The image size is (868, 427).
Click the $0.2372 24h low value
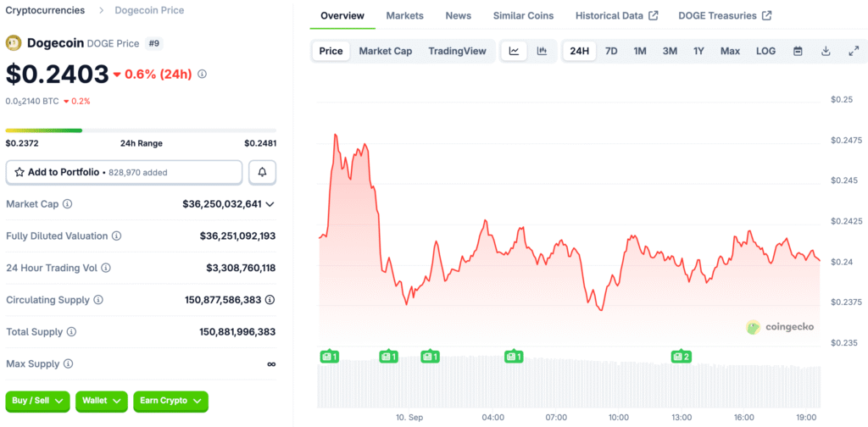click(22, 143)
